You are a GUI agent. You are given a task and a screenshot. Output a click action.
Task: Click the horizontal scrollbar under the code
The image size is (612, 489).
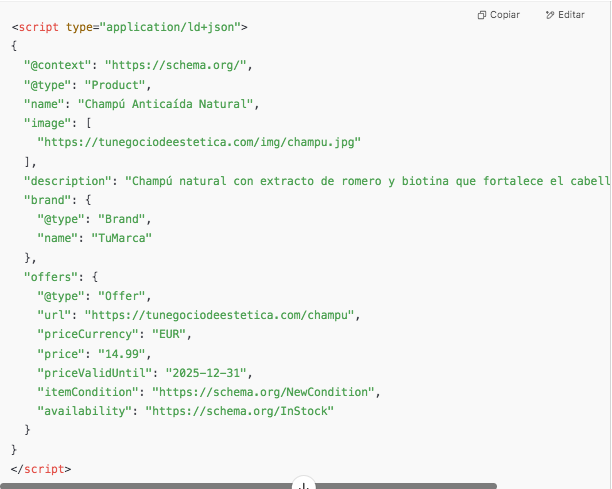150,486
